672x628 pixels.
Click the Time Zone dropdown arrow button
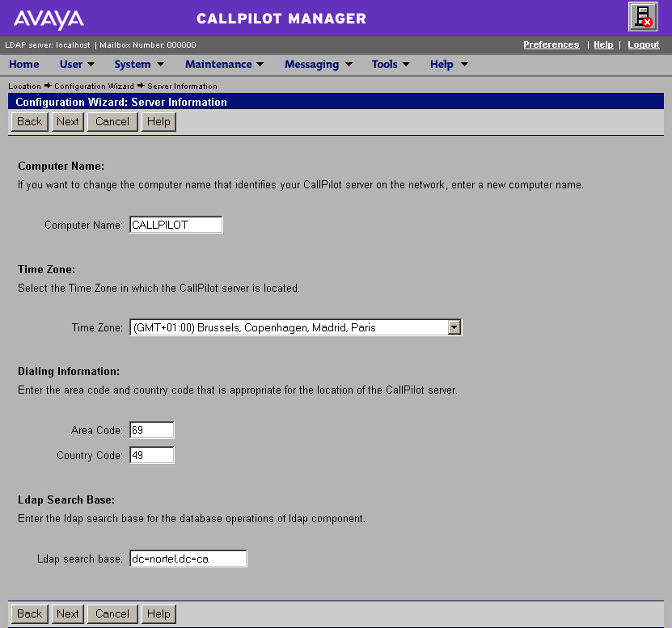(454, 327)
